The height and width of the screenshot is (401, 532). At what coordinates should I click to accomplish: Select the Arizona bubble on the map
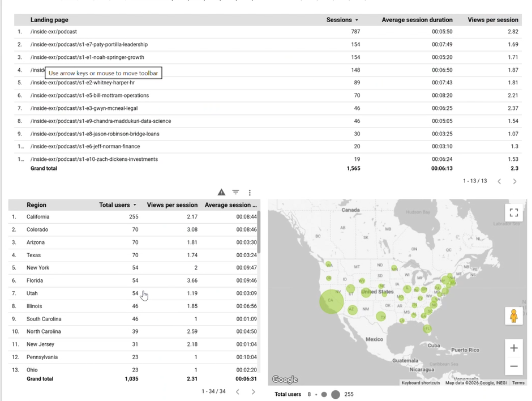tap(353, 310)
